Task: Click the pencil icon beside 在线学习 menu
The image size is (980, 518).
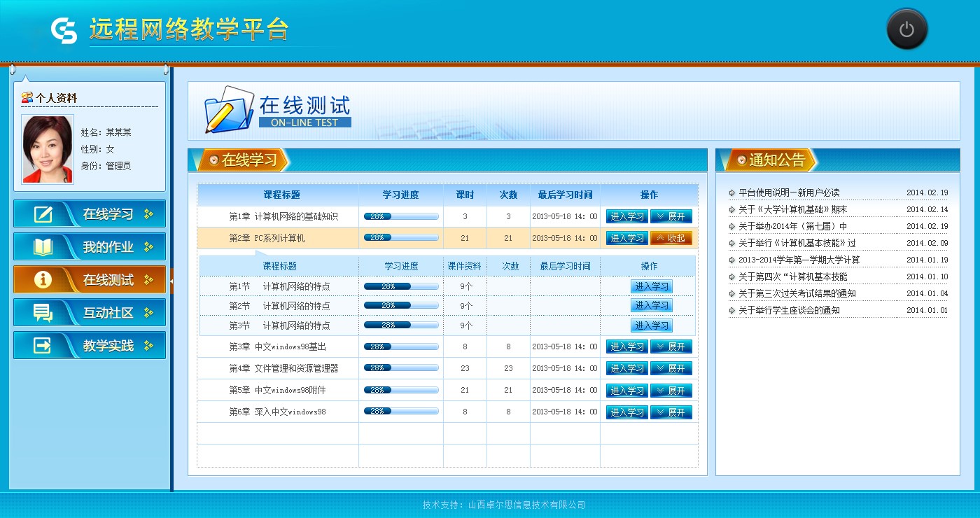Action: pyautogui.click(x=43, y=214)
